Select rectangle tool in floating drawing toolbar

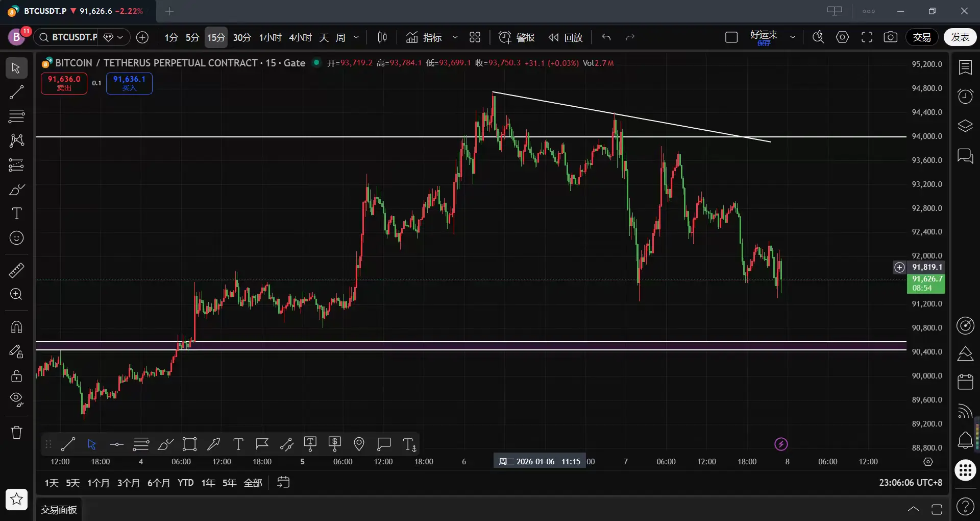point(190,444)
